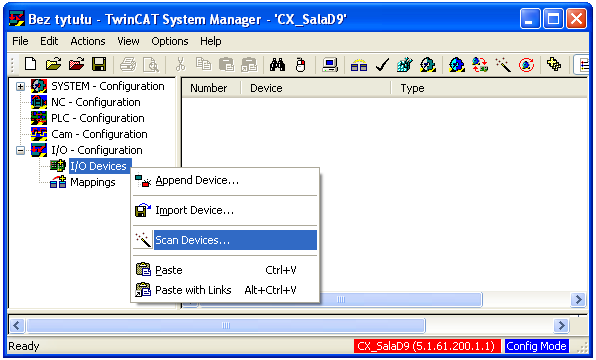Viewport: 596px width, 360px height.
Task: Open the Options menu
Action: click(x=170, y=41)
